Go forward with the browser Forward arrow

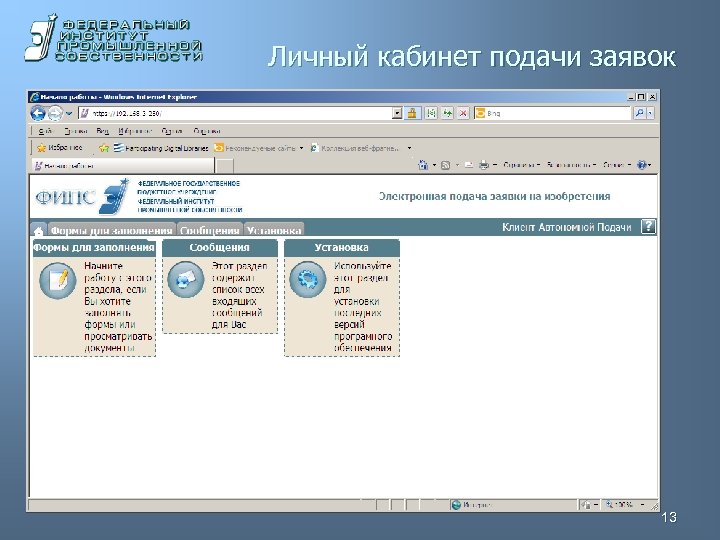pos(55,113)
